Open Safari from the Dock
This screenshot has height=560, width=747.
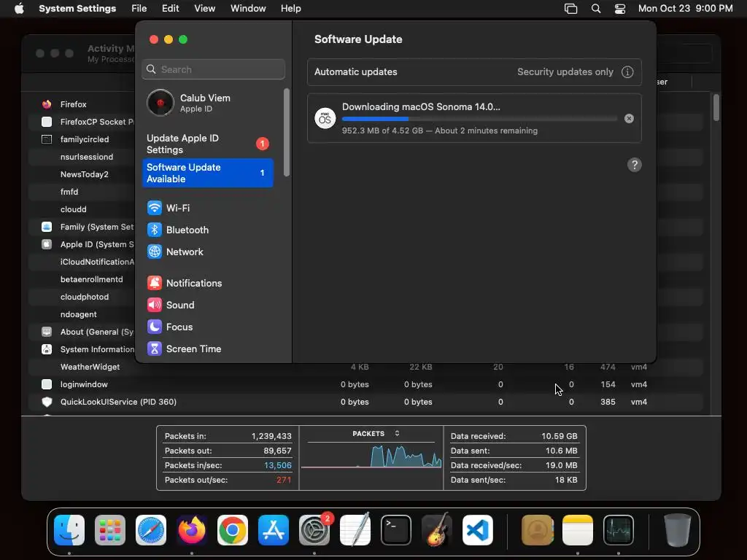pos(151,530)
